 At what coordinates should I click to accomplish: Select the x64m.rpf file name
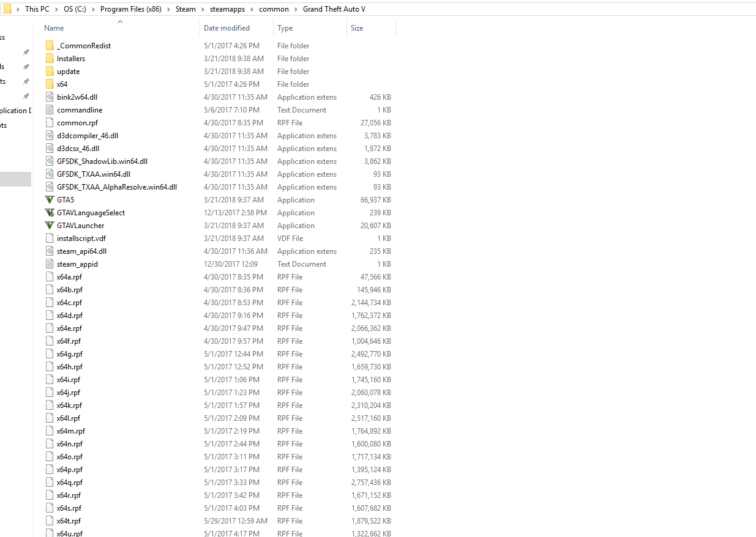click(71, 431)
